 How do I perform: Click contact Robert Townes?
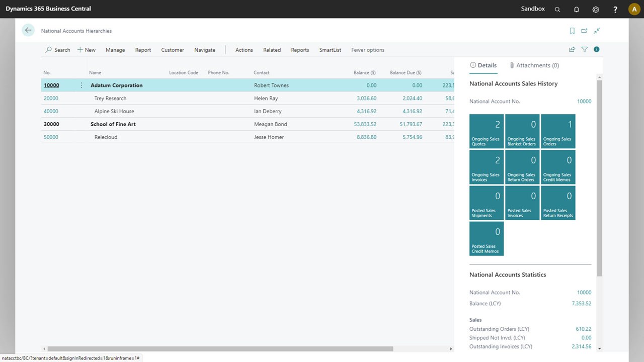[x=271, y=85]
